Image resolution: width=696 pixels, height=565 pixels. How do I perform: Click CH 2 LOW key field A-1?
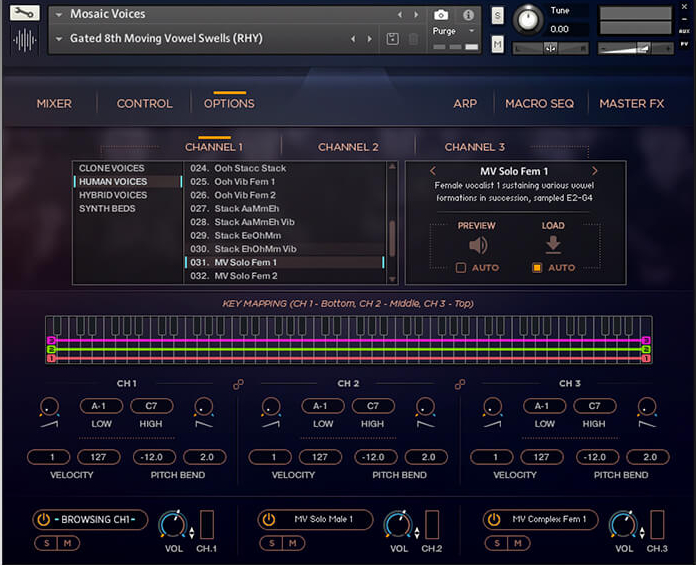click(323, 406)
